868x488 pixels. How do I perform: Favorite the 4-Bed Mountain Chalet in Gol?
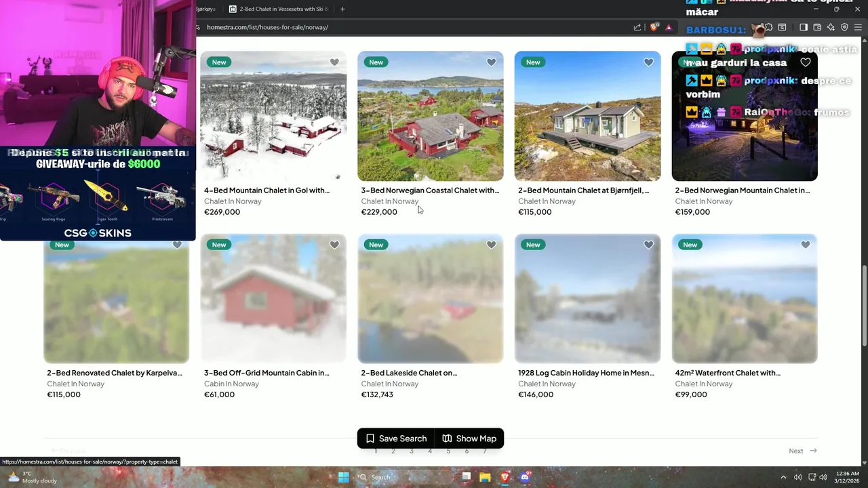334,62
